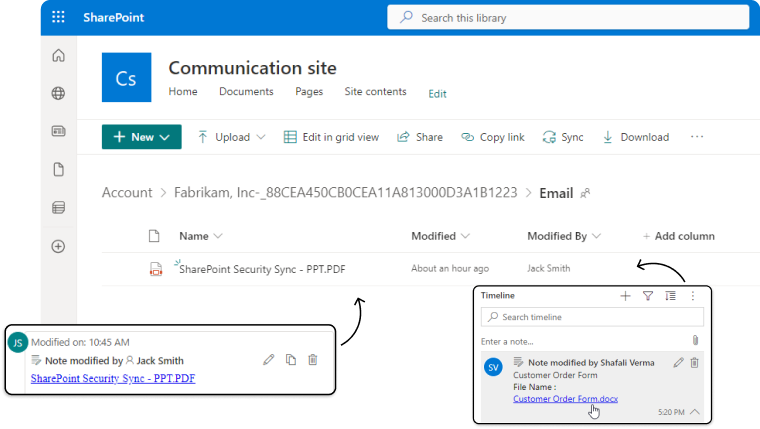Collapse the Shafali Verma timeline note
The height and width of the screenshot is (429, 760).
coord(695,412)
